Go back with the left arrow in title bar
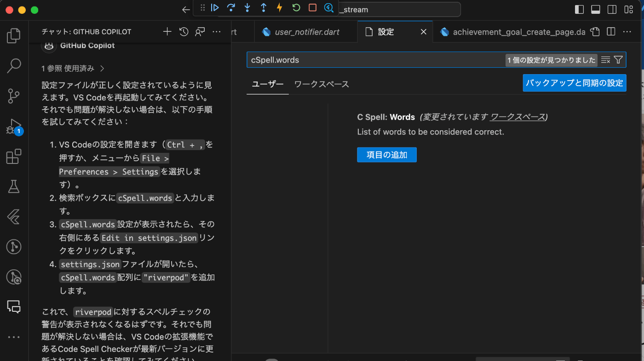This screenshot has height=361, width=644. [x=186, y=10]
